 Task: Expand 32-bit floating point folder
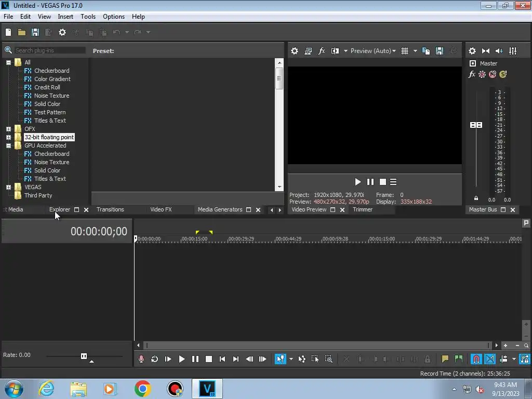coord(8,137)
